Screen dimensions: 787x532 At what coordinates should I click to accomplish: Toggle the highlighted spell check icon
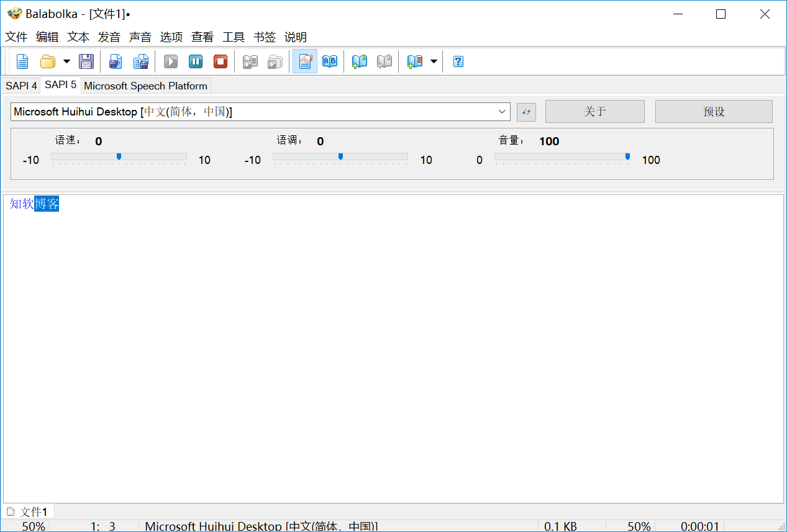[x=305, y=61]
